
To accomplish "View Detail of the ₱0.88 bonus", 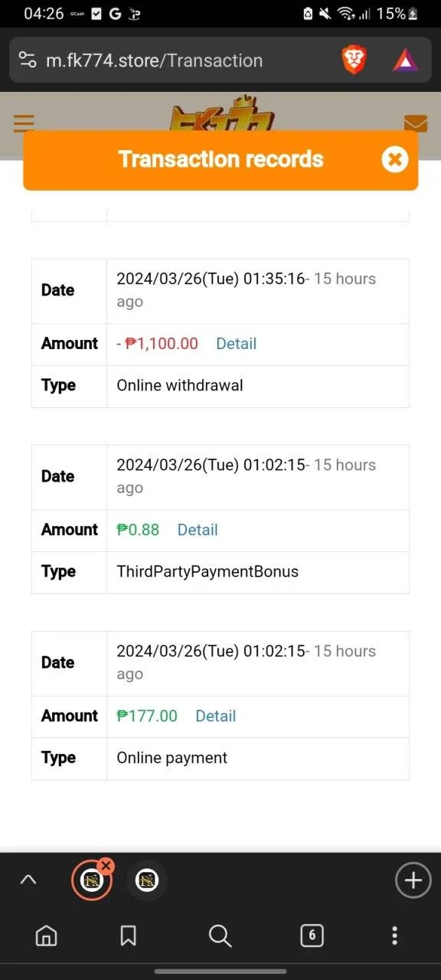I will coord(198,530).
